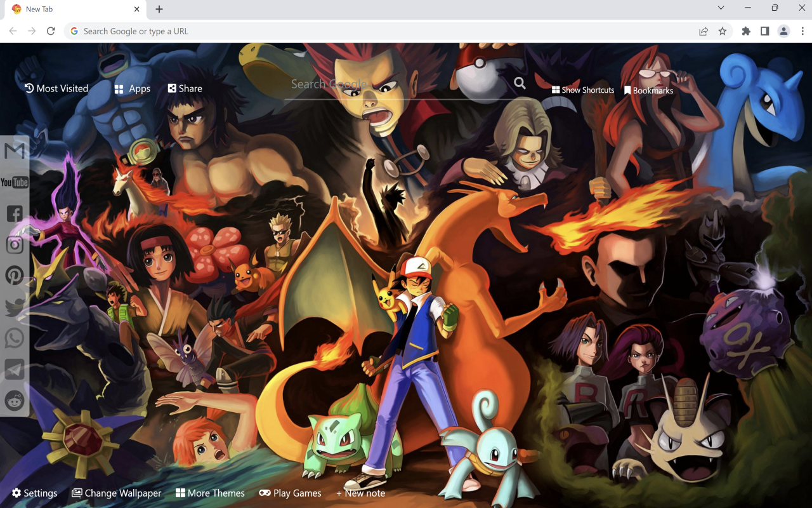
Task: Add a new note
Action: (x=360, y=493)
